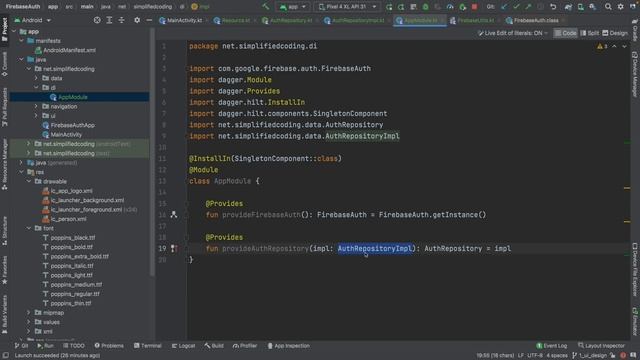Select MainActivity class in project tree

(x=62, y=135)
